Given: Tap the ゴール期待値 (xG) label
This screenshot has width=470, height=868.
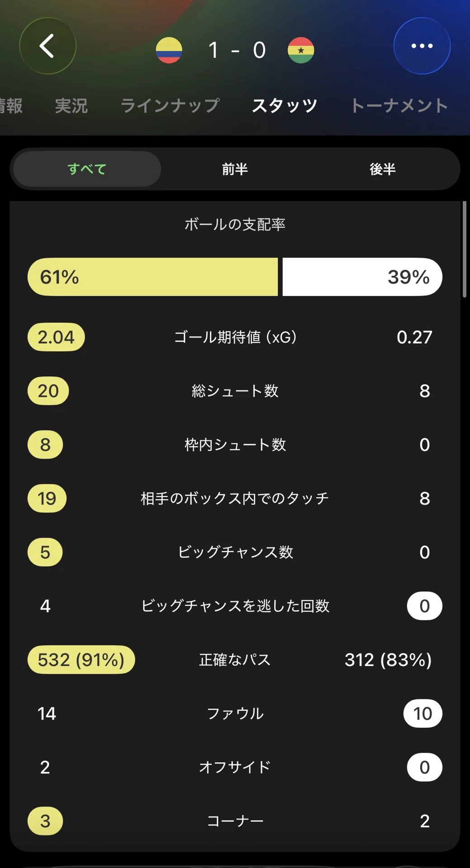Looking at the screenshot, I should (x=235, y=337).
